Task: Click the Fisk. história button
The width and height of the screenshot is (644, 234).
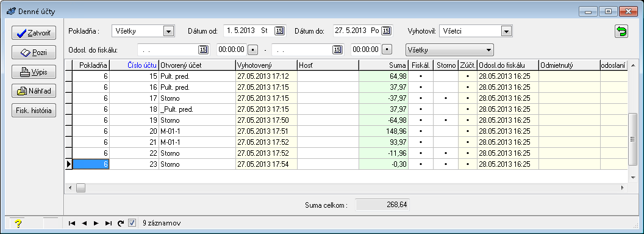Action: (x=34, y=110)
